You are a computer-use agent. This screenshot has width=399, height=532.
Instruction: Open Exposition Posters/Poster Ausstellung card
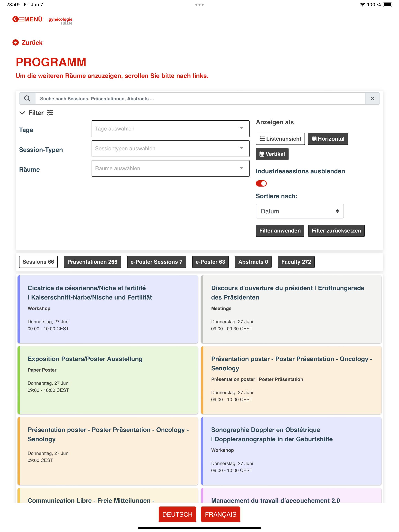click(108, 380)
